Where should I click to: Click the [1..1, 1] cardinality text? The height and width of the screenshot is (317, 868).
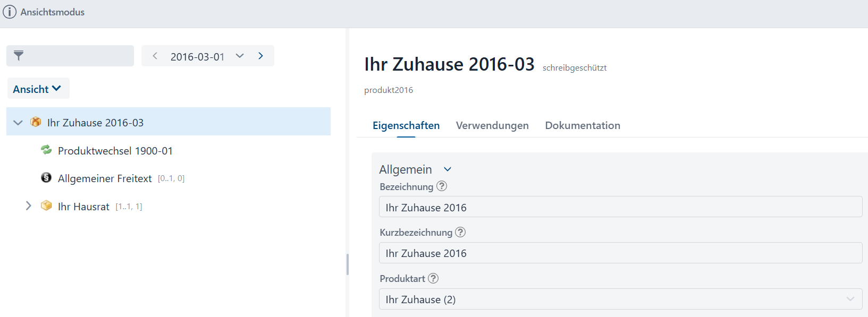[x=129, y=207]
